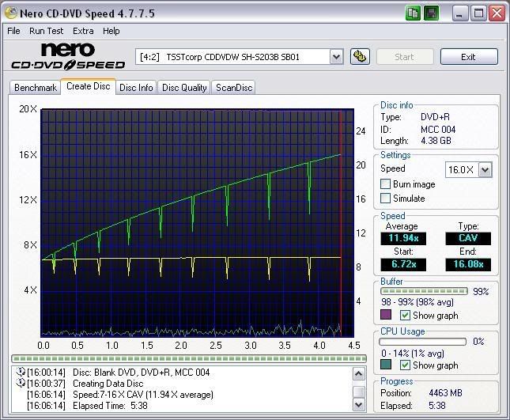Click the purple buffer graph color swatch
The width and height of the screenshot is (510, 420).
click(386, 315)
